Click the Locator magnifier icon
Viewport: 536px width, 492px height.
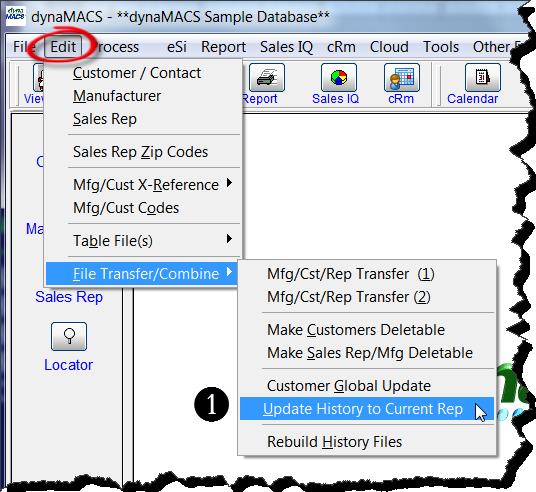pos(69,336)
